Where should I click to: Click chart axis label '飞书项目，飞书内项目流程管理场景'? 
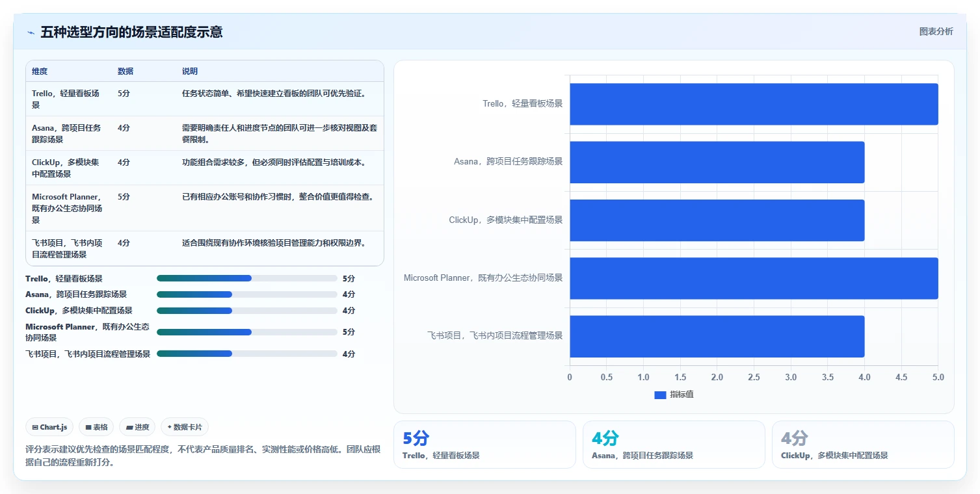click(x=495, y=336)
